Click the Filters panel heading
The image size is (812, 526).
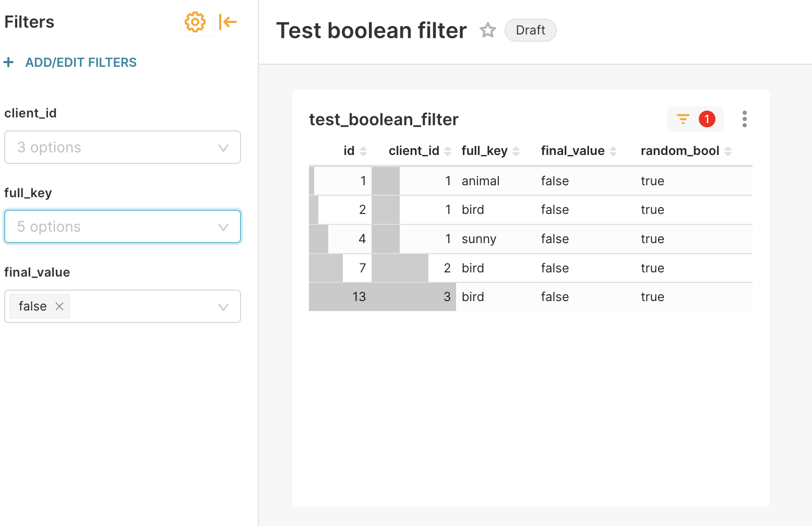pyautogui.click(x=29, y=22)
